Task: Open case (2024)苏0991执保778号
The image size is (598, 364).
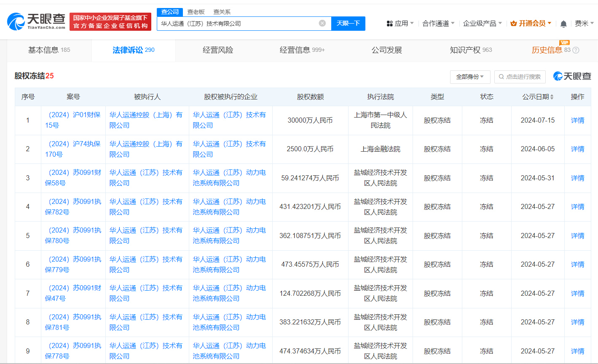Action: (73, 351)
